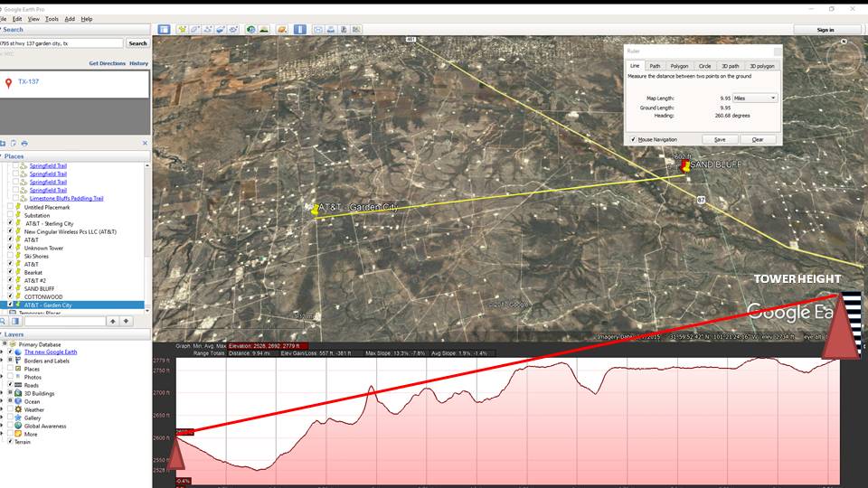The height and width of the screenshot is (488, 868).
Task: Click the Print toolbar icon
Action: (x=331, y=29)
